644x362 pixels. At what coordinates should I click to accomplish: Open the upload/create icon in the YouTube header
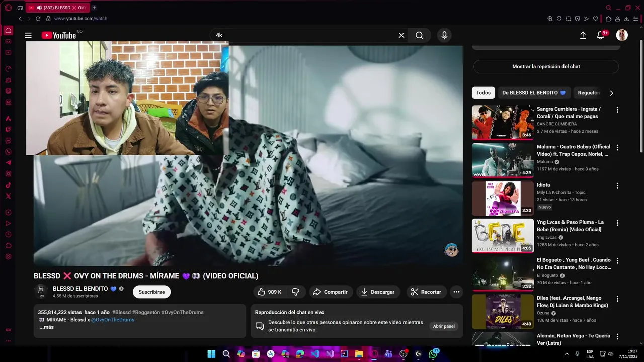click(583, 35)
